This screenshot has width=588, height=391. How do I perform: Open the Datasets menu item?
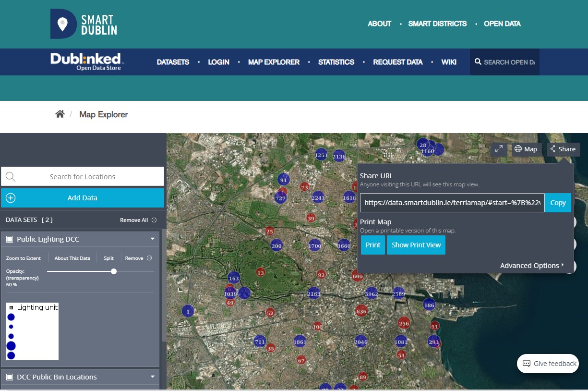173,62
